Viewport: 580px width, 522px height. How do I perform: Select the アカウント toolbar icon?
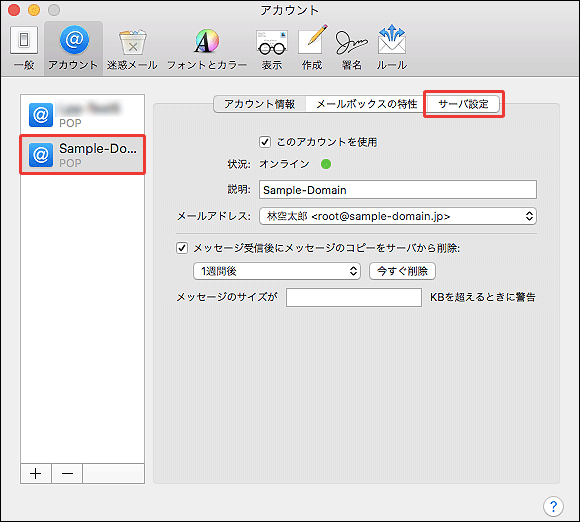pos(73,48)
